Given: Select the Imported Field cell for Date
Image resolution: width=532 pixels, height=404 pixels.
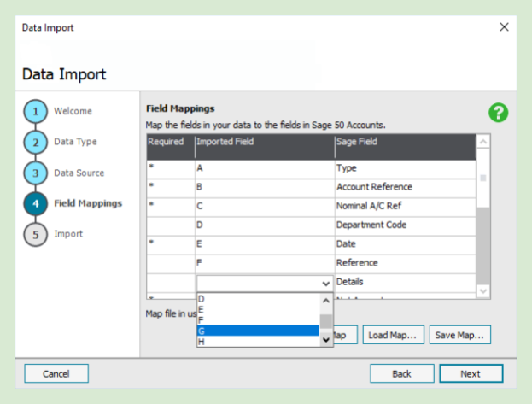Looking at the screenshot, I should [x=264, y=243].
